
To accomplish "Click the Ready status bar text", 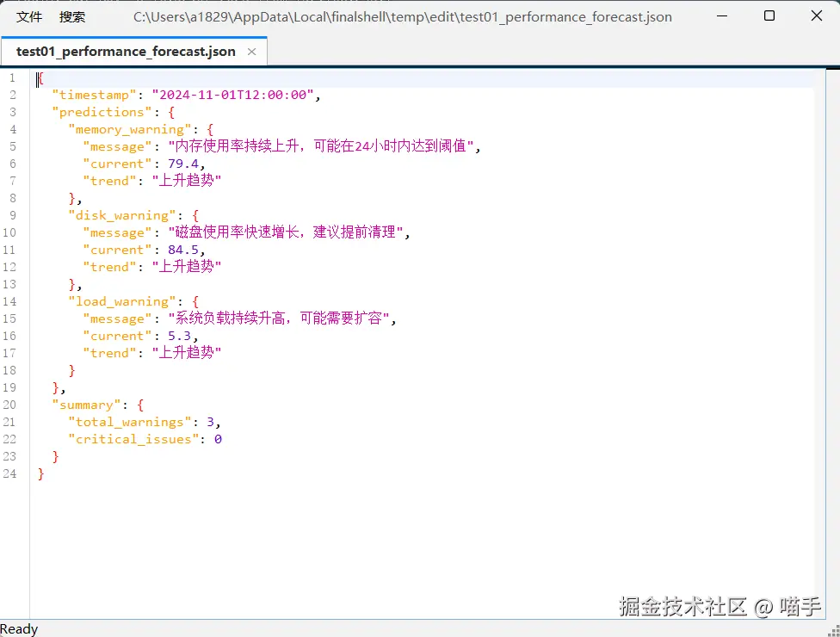I will [x=19, y=629].
